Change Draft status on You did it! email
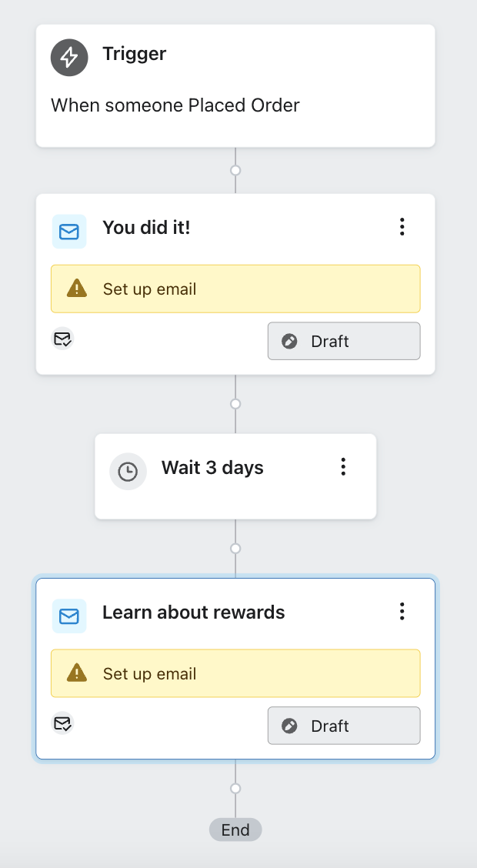The height and width of the screenshot is (868, 477). coord(344,341)
